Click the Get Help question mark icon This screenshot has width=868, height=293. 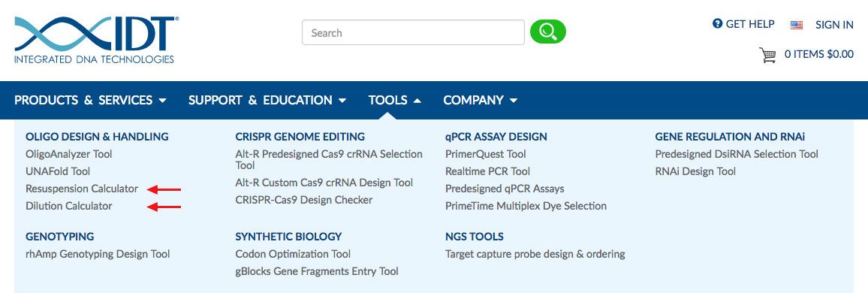coord(717,24)
